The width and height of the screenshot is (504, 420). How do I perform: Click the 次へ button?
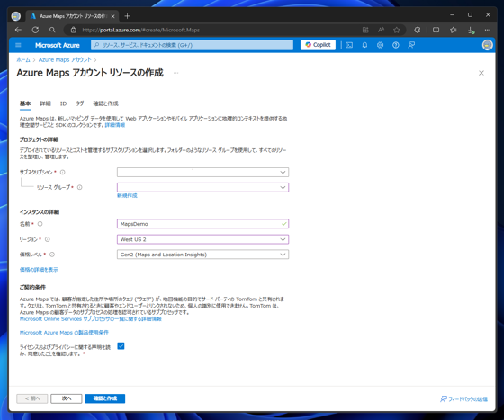coord(67,398)
